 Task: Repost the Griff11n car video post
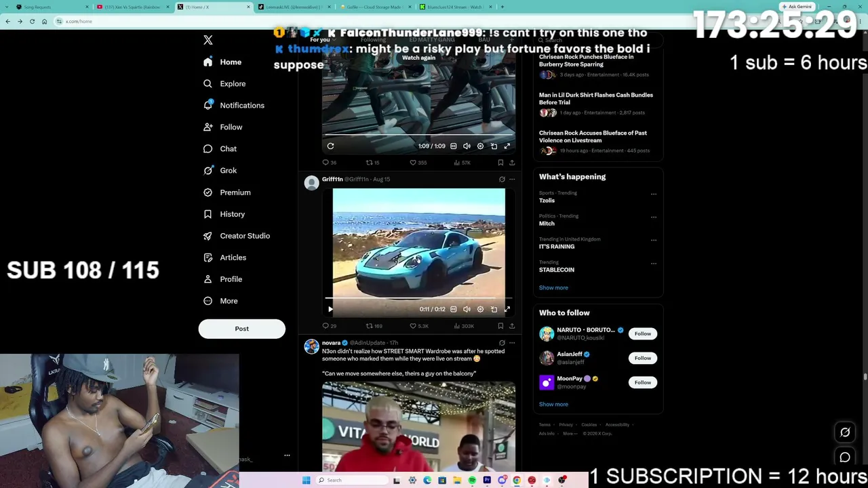(x=374, y=326)
